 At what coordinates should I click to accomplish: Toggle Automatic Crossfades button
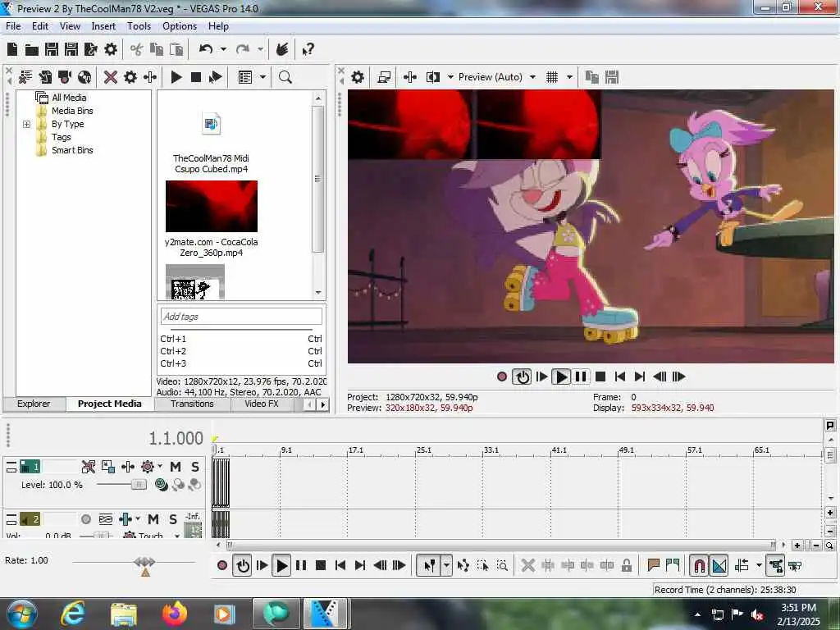point(719,565)
